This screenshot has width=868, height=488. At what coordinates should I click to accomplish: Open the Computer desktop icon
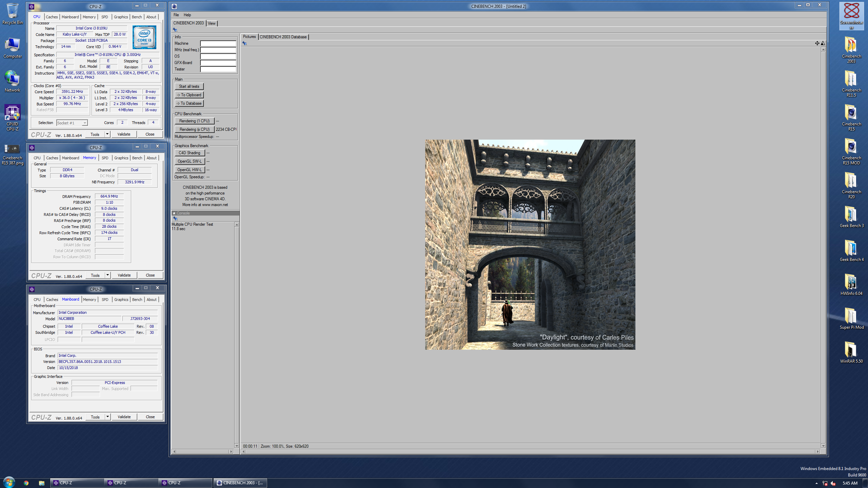(13, 48)
